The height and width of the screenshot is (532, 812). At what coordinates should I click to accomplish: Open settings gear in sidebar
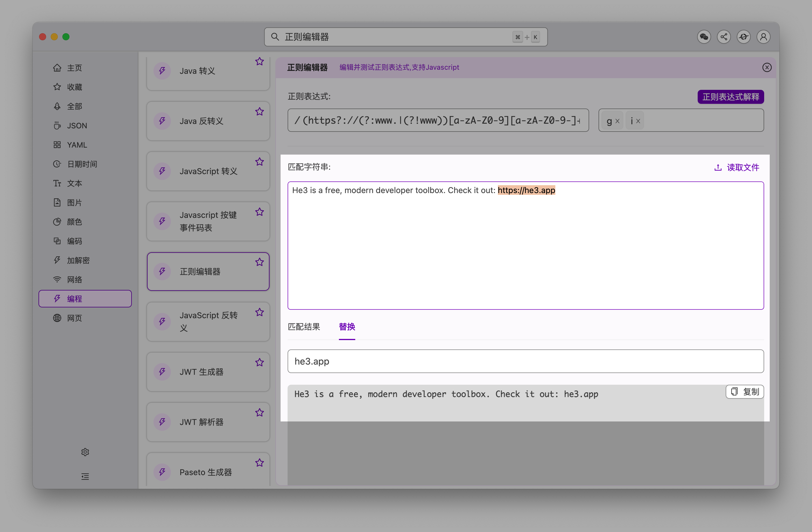click(x=85, y=452)
